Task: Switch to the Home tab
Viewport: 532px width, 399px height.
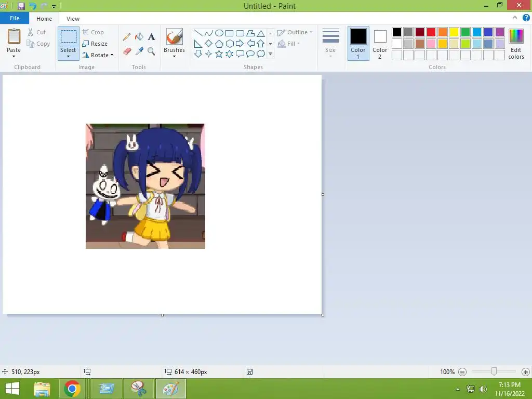Action: (x=44, y=19)
